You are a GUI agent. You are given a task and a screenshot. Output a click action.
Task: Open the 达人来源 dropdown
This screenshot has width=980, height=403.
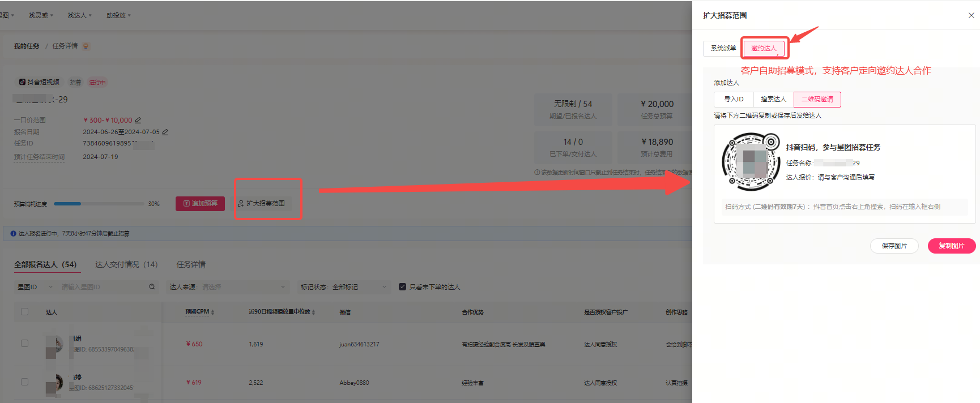(227, 287)
